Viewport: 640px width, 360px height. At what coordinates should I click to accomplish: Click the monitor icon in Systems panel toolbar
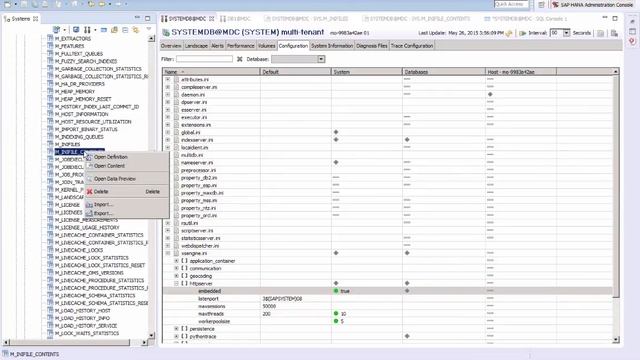tap(76, 30)
